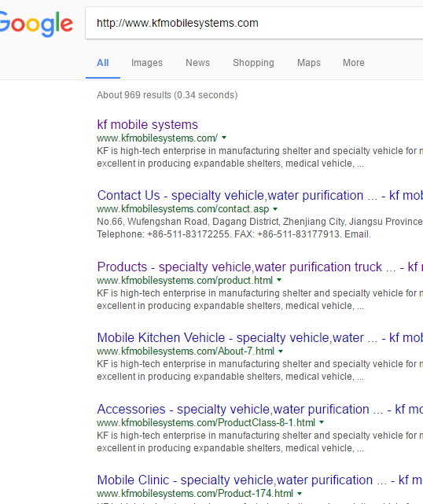Open the News tab
The width and height of the screenshot is (423, 504).
197,63
